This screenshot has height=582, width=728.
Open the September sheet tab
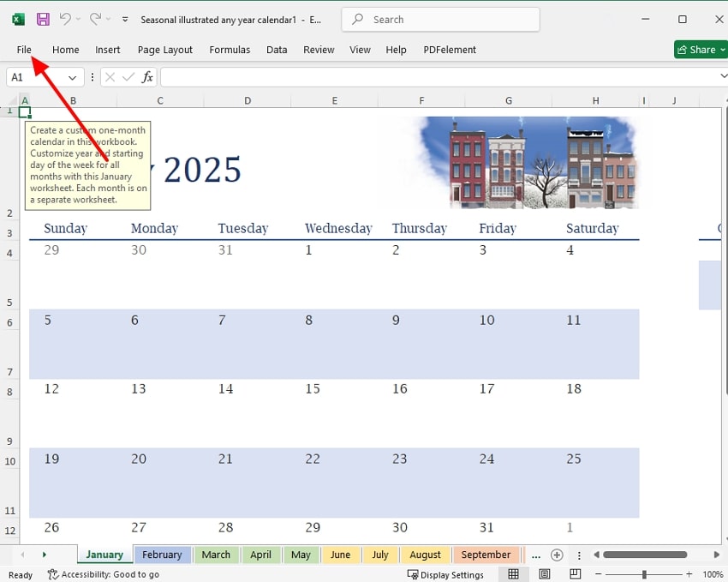pyautogui.click(x=486, y=555)
